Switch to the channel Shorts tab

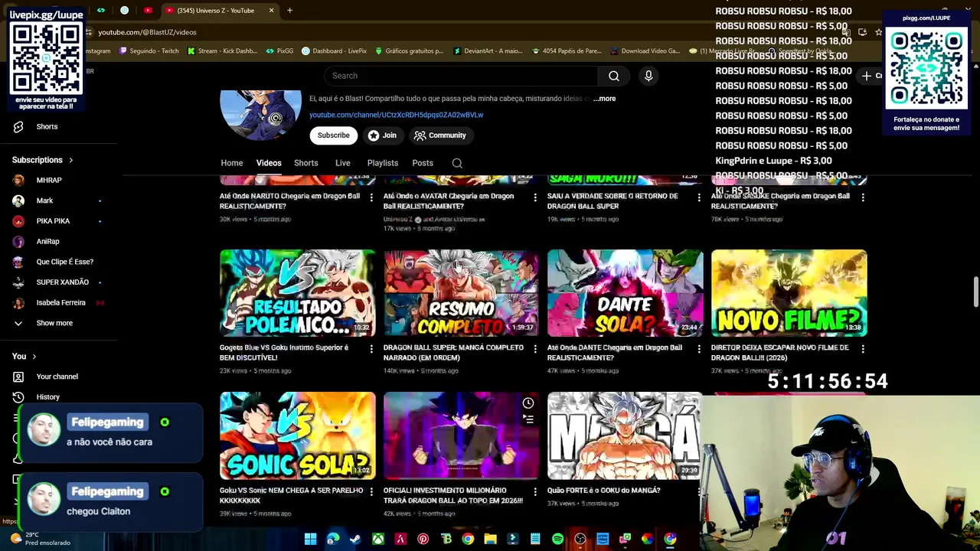click(x=306, y=163)
